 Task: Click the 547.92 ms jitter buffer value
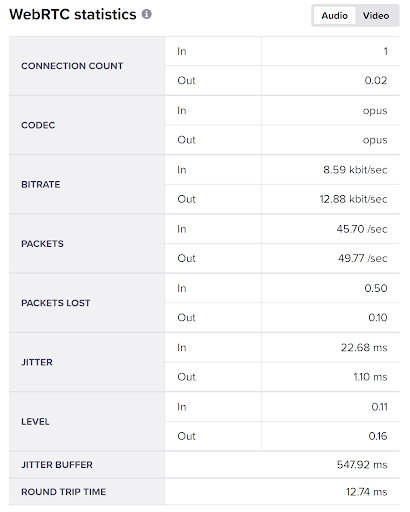coord(362,465)
